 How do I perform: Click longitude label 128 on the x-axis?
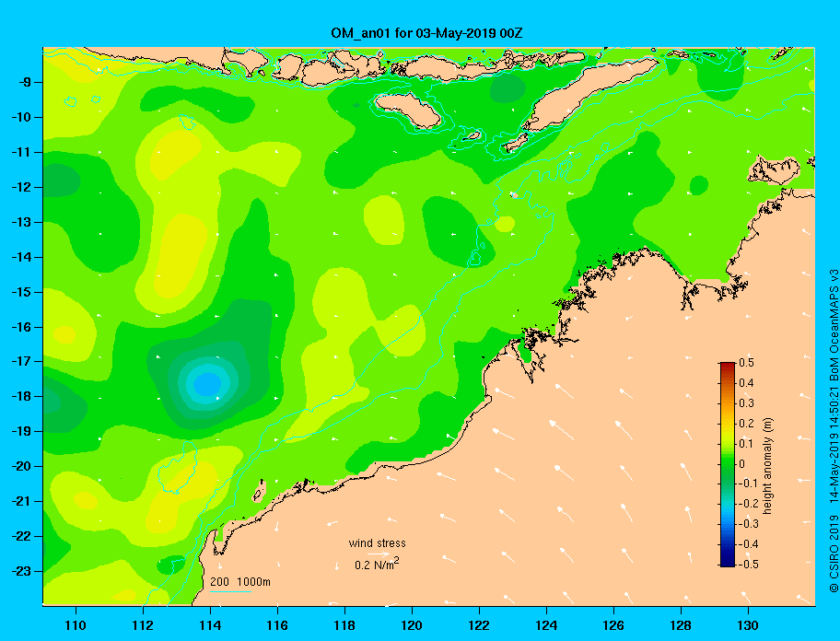(681, 625)
